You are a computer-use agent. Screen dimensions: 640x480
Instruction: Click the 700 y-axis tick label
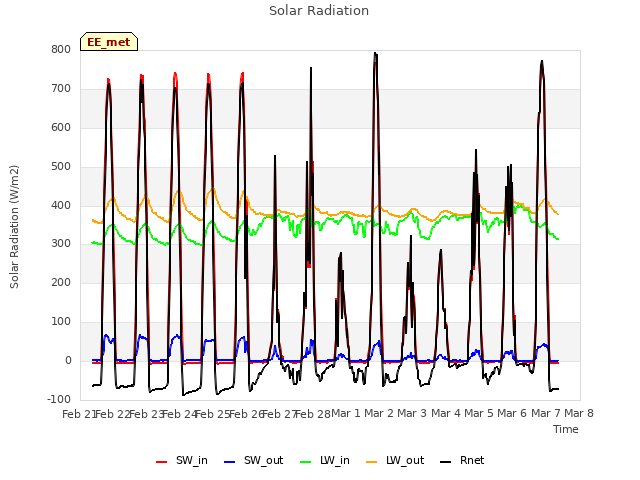(x=61, y=88)
